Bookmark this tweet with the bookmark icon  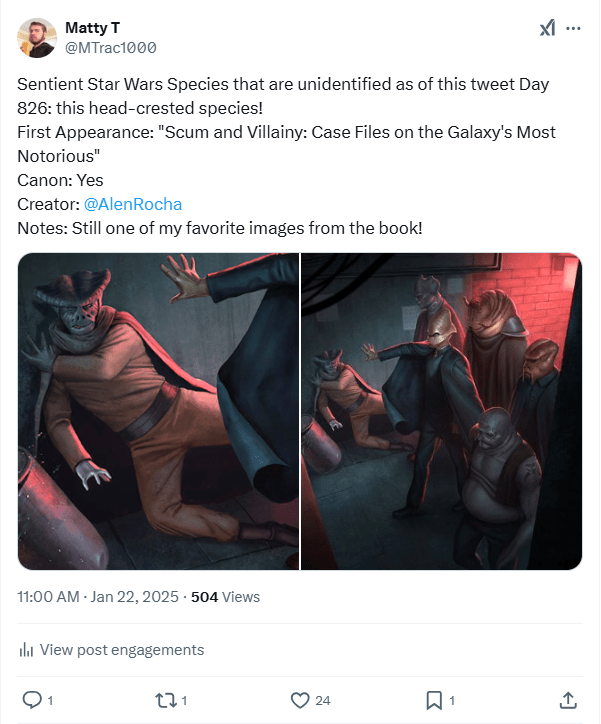[x=435, y=700]
